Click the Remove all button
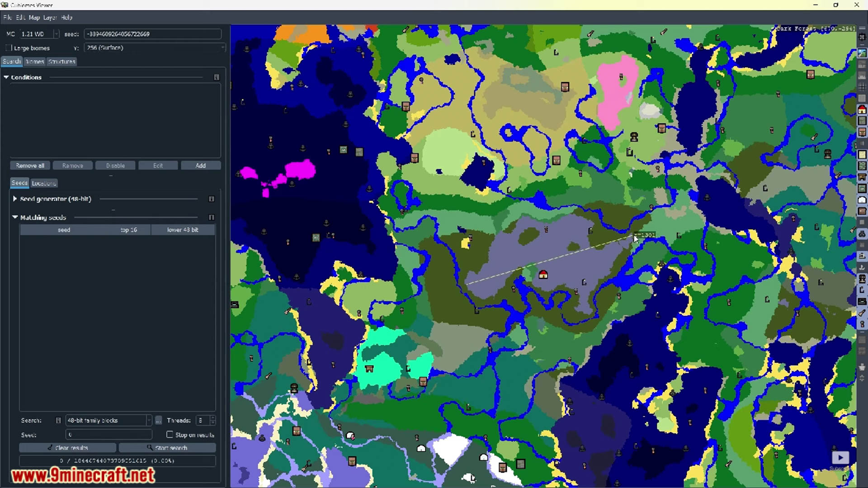 30,165
